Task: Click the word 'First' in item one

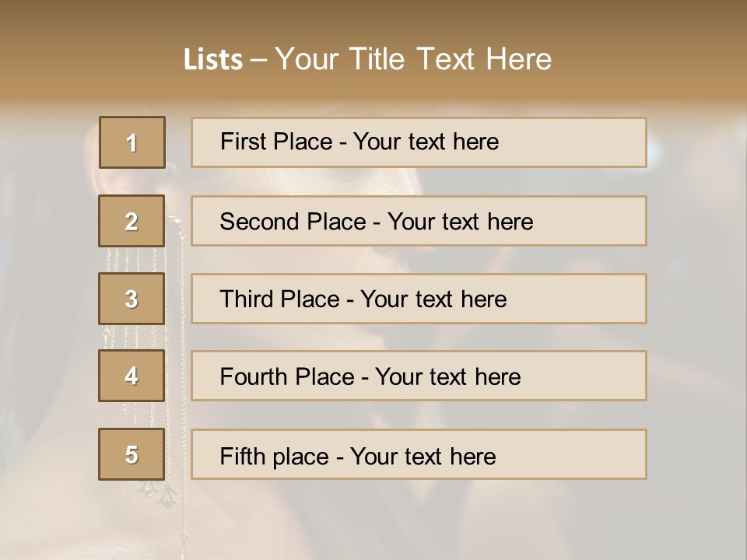Action: (242, 142)
